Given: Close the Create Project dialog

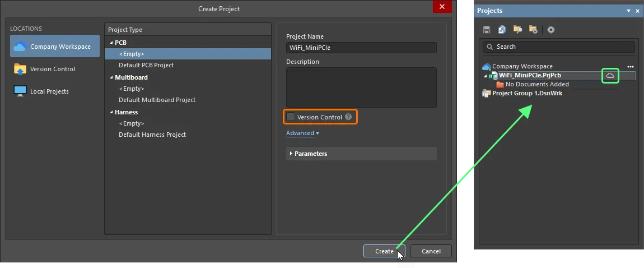Looking at the screenshot, I should click(x=442, y=7).
